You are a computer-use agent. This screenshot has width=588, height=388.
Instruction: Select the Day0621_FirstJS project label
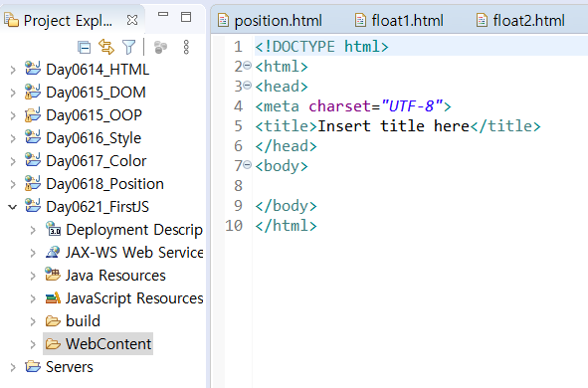click(x=98, y=207)
